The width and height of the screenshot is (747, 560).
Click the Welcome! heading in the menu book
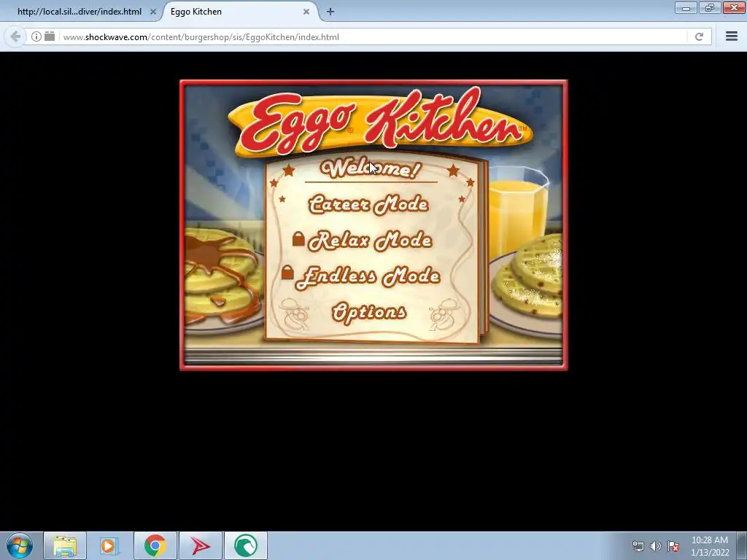(x=371, y=168)
